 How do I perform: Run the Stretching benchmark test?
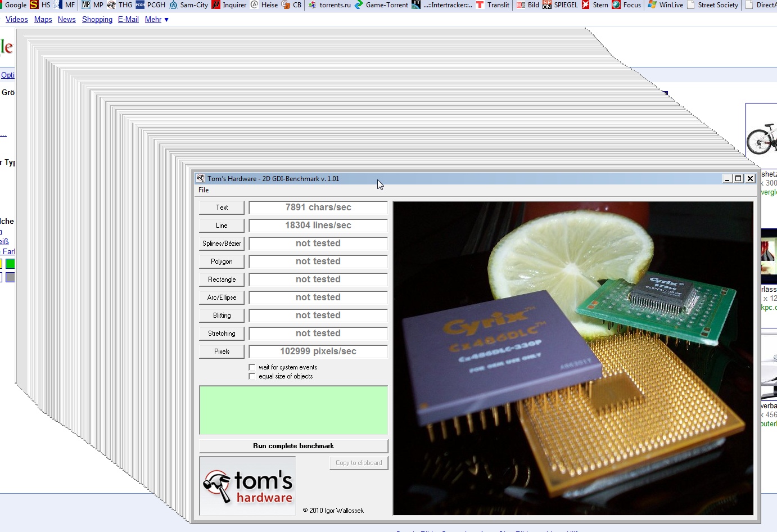pos(222,333)
